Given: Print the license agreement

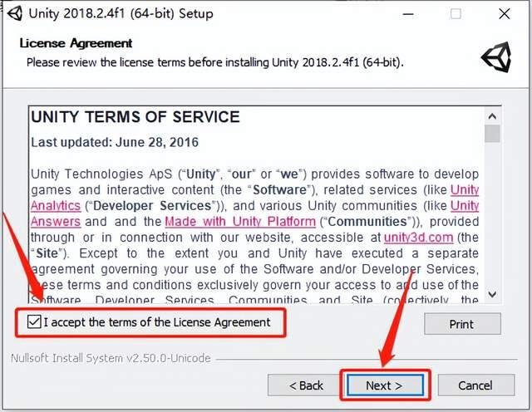Looking at the screenshot, I should tap(462, 324).
